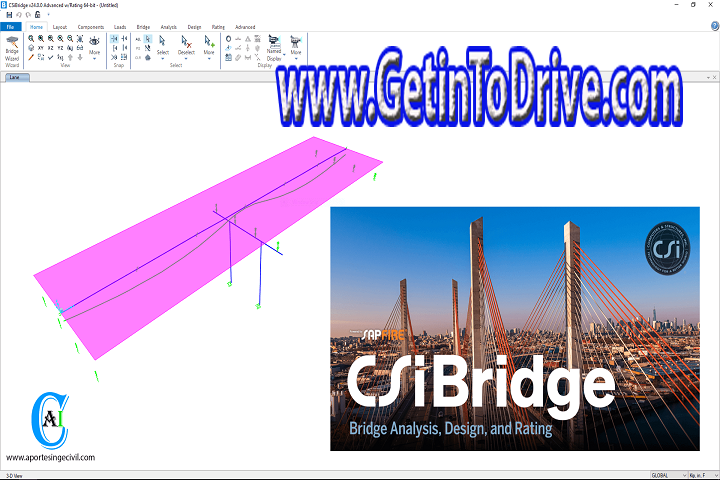
Task: Switch to the Components ribbon tab
Action: (91, 27)
